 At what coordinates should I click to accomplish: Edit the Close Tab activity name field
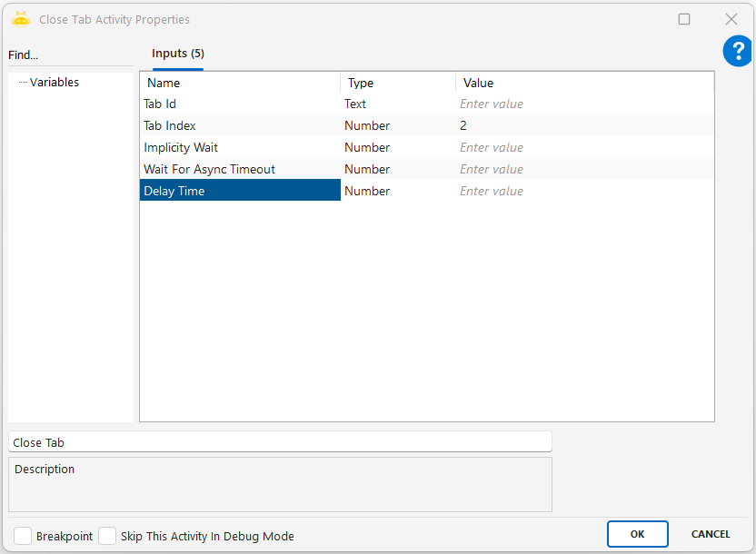click(280, 442)
